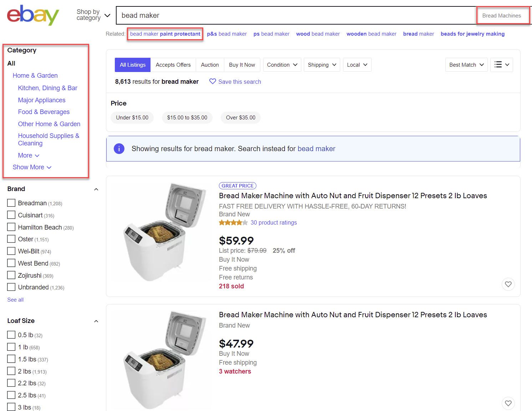Viewport: 532px width, 411px height.
Task: Open the Local filter dropdown
Action: point(357,65)
